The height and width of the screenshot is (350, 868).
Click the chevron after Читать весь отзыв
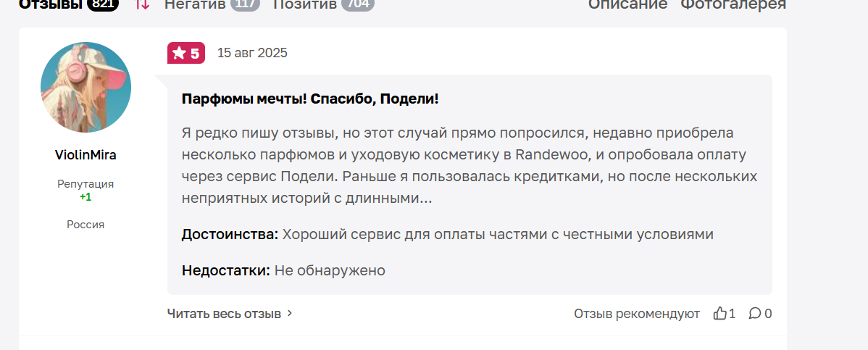pos(290,314)
